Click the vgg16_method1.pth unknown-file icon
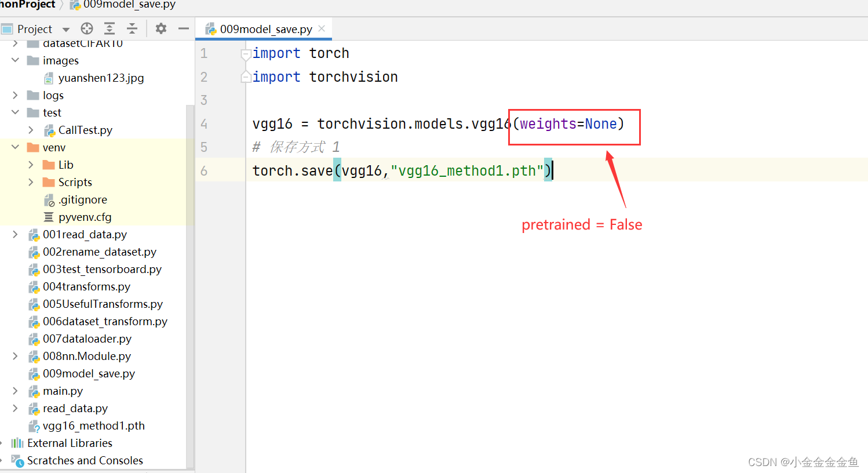 point(34,427)
